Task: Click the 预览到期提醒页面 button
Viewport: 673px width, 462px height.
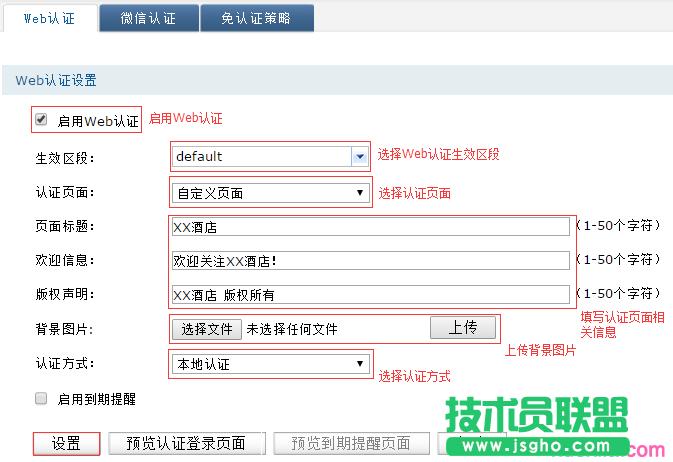Action: point(350,443)
